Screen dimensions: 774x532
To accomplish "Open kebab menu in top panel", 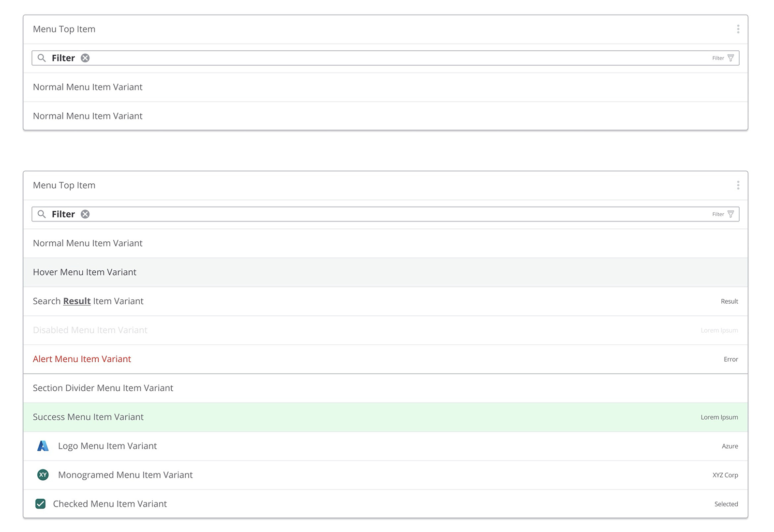I will coord(738,29).
